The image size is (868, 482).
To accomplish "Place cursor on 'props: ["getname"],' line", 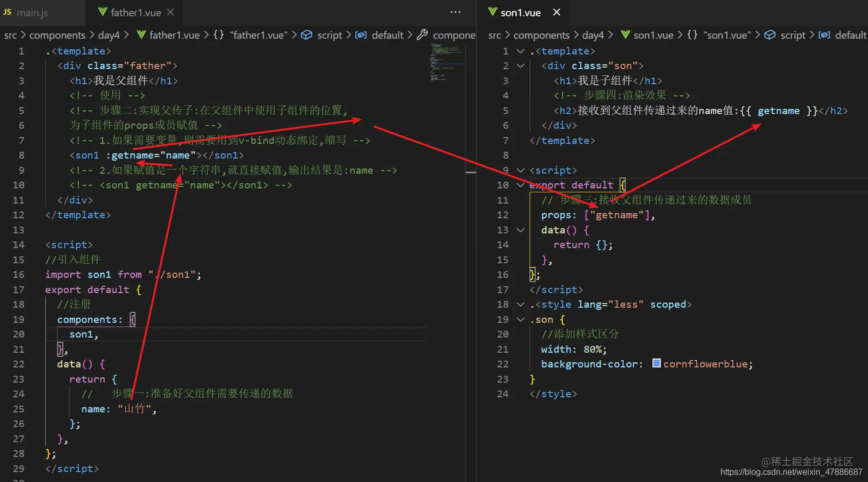I will coord(598,215).
